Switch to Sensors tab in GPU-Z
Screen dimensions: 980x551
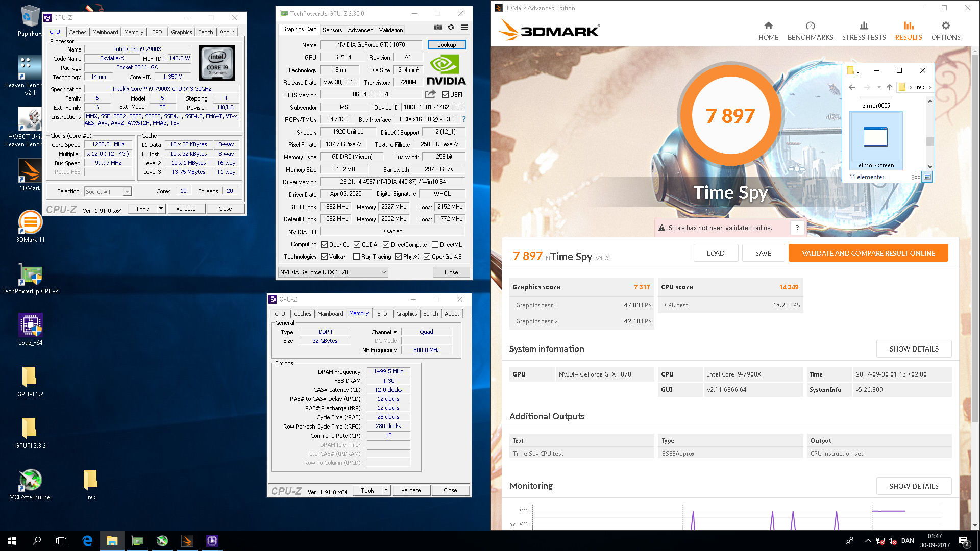pos(332,30)
